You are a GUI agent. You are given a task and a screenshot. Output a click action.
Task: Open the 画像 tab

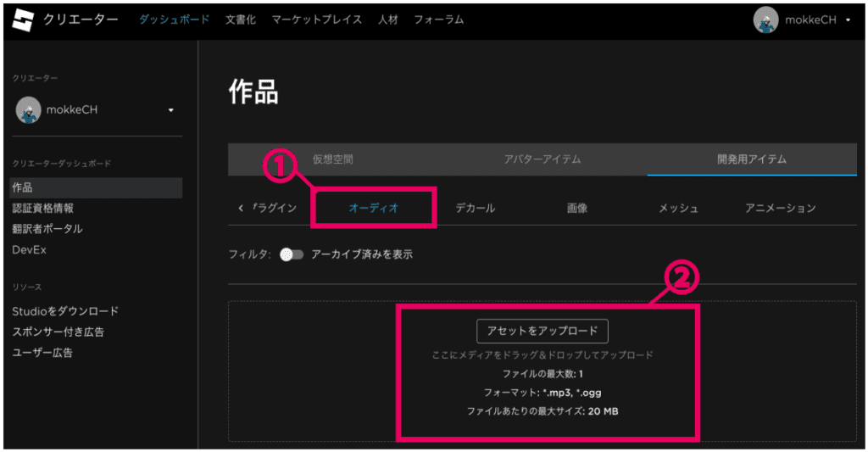576,208
